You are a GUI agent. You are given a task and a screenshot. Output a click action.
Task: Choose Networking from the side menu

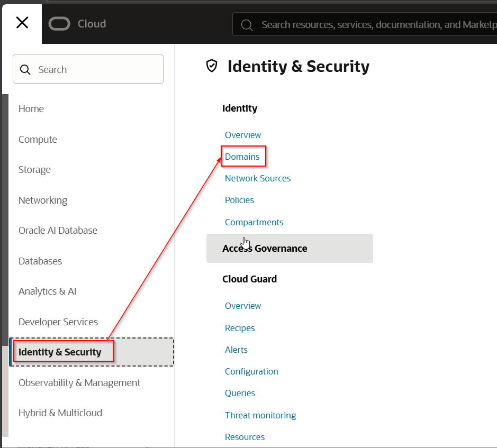(x=43, y=200)
